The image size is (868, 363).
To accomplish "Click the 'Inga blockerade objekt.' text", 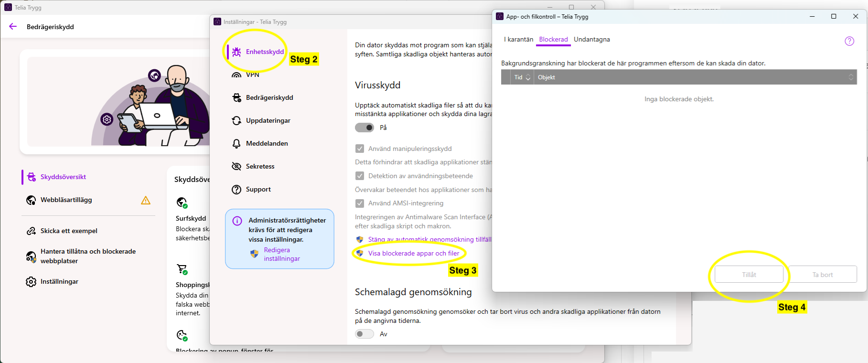I will [679, 99].
